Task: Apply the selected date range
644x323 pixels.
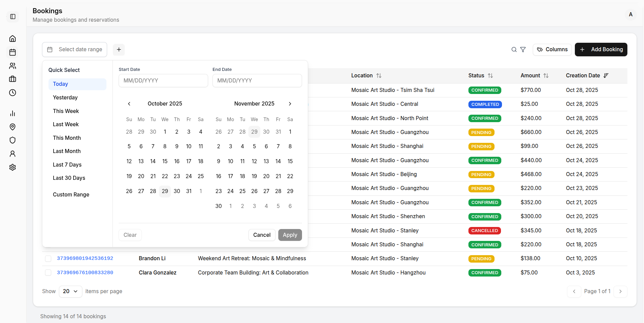Action: tap(290, 235)
